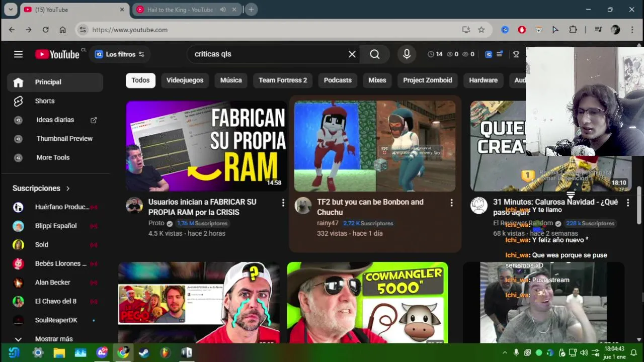Open the browser extensions puzzle icon
The width and height of the screenshot is (644, 362).
[573, 30]
